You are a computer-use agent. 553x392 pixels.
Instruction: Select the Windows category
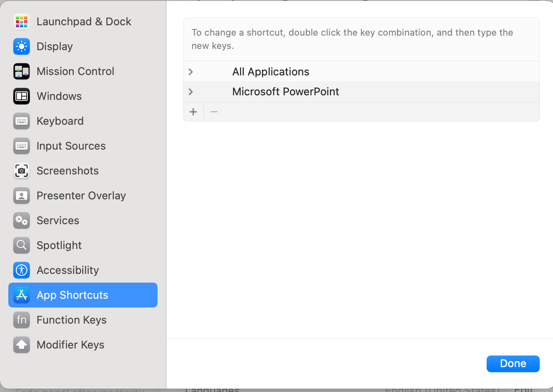83,96
